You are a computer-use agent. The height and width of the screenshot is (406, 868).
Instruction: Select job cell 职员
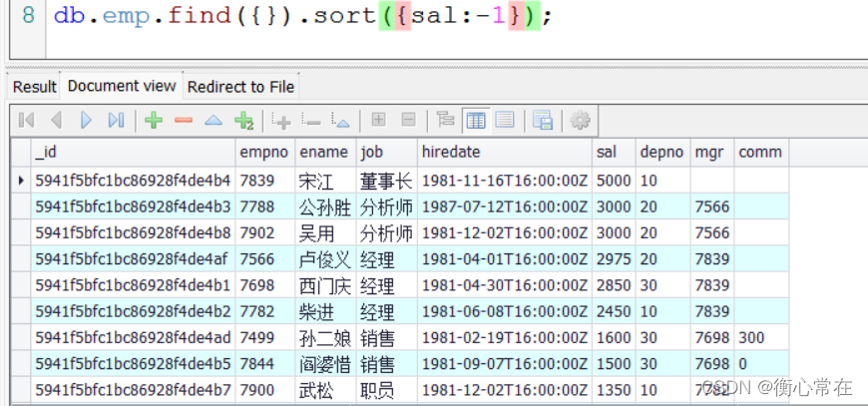tap(386, 390)
